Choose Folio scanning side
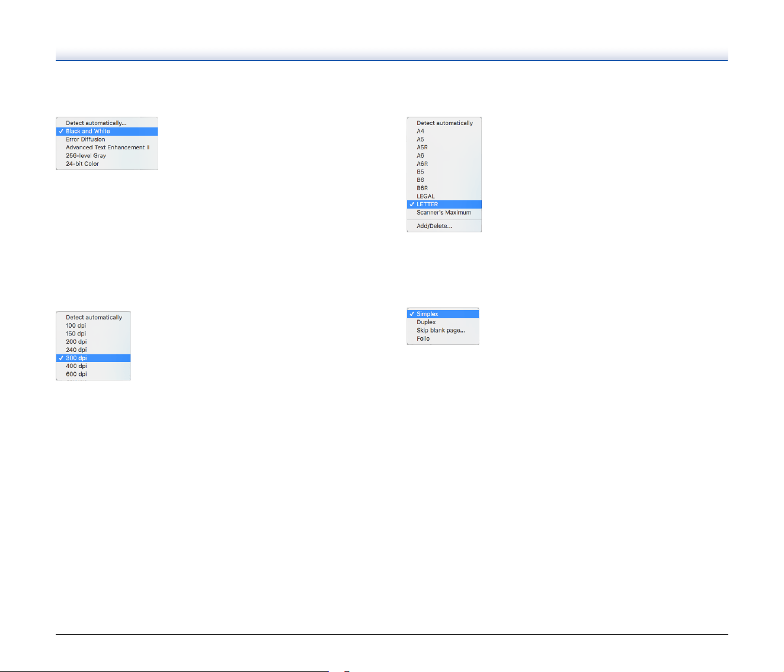The width and height of the screenshot is (784, 672). pyautogui.click(x=443, y=339)
